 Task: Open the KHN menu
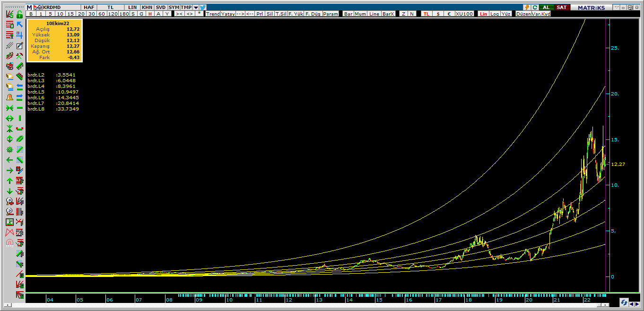tap(147, 8)
